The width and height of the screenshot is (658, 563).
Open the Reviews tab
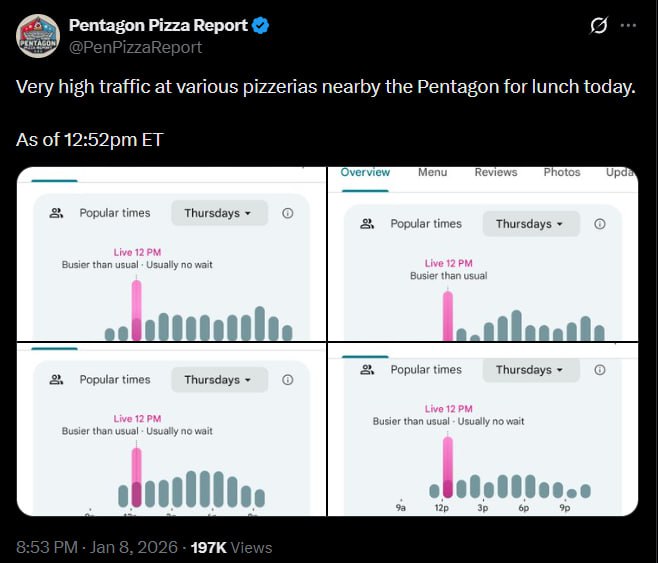point(496,172)
